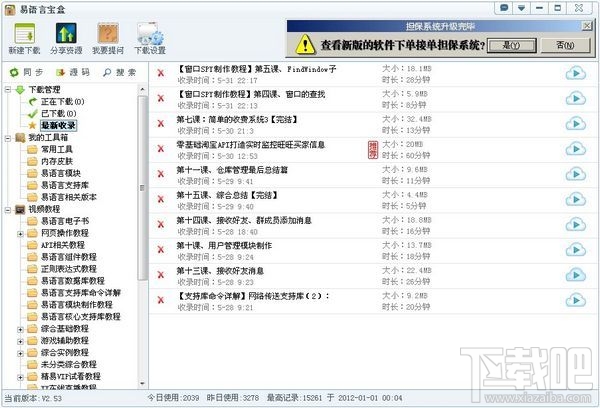This screenshot has width=600, height=408.
Task: Play the 第十五课、综合总结 cloud video
Action: coord(576,199)
